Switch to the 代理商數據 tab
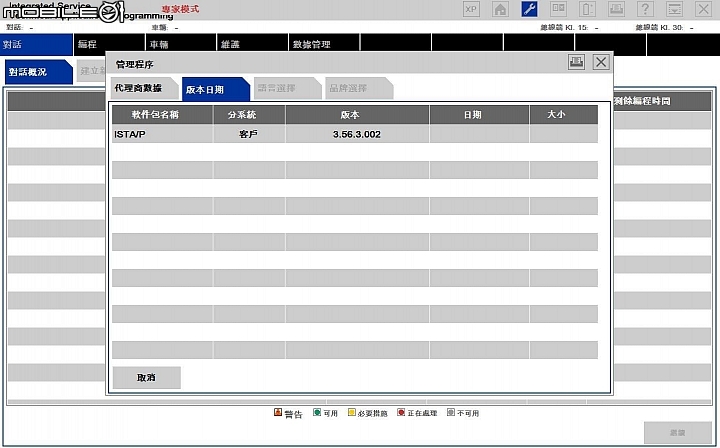This screenshot has width=720, height=448. (x=143, y=88)
